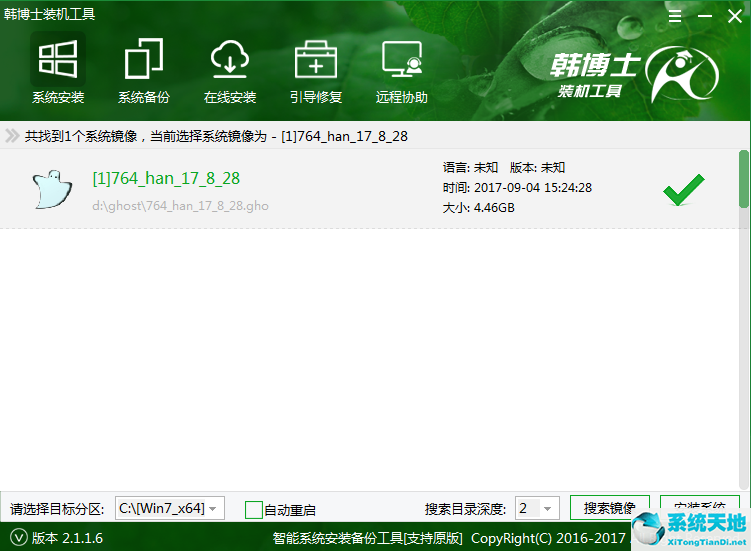Close the 韩博士装机工具 window
Image resolution: width=751 pixels, height=551 pixels.
734,16
